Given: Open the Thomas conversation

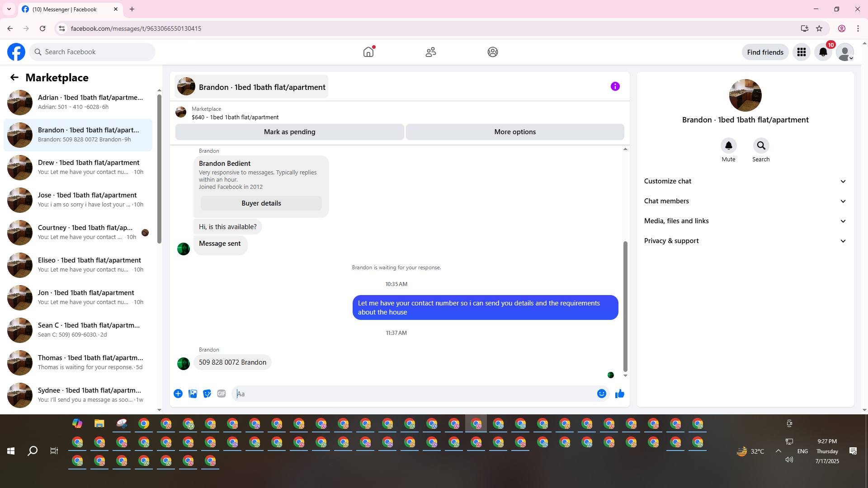Looking at the screenshot, I should point(78,362).
